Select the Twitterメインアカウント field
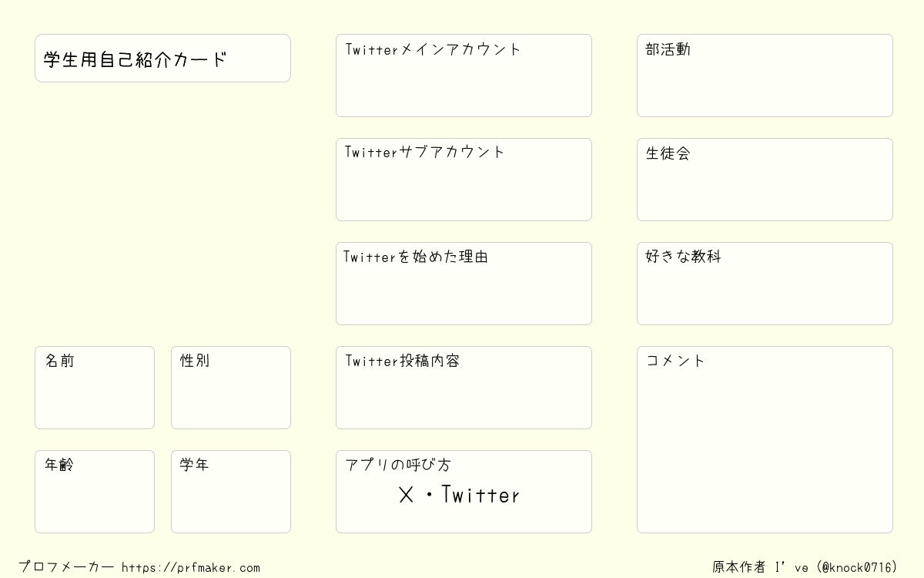The width and height of the screenshot is (924, 578). pyautogui.click(x=464, y=76)
